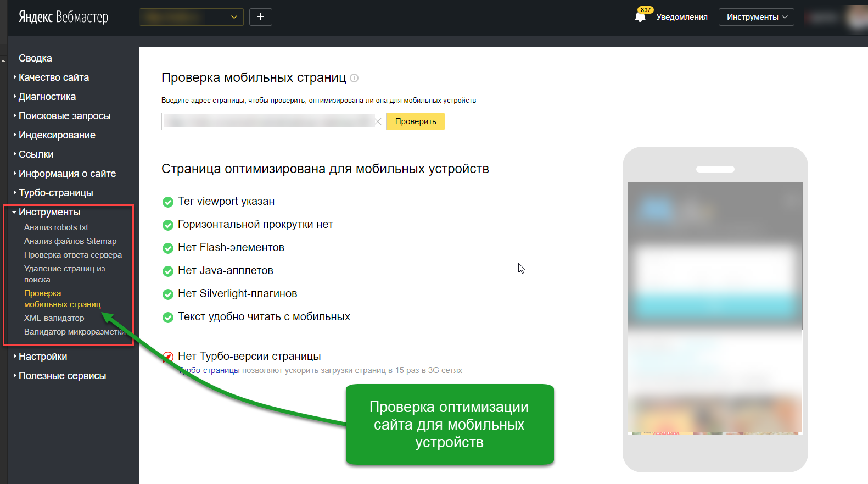Click the yellow 'Проверить' button
The image size is (868, 484).
point(416,121)
